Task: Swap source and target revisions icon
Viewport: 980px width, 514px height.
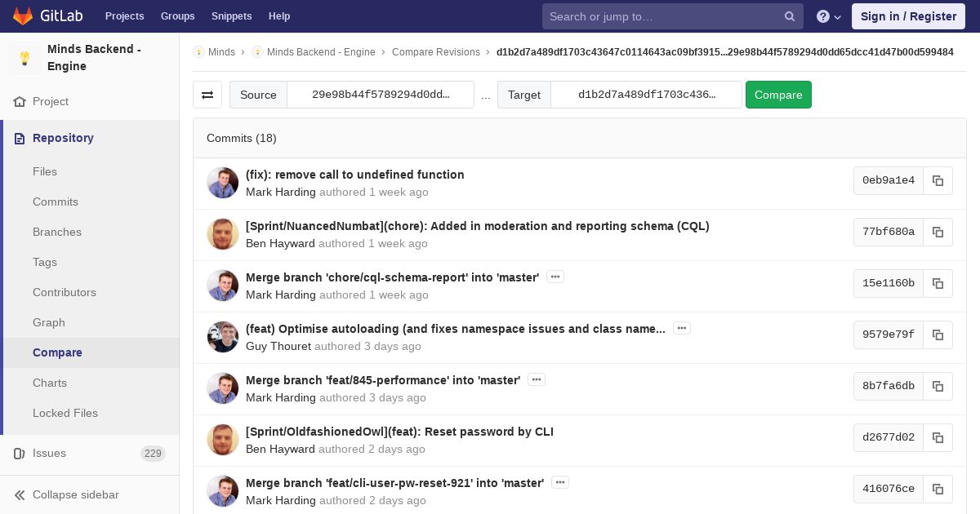Action: [207, 95]
